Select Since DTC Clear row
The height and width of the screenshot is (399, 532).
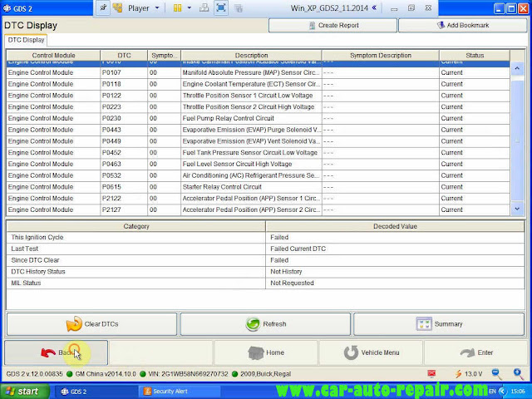coord(265,260)
